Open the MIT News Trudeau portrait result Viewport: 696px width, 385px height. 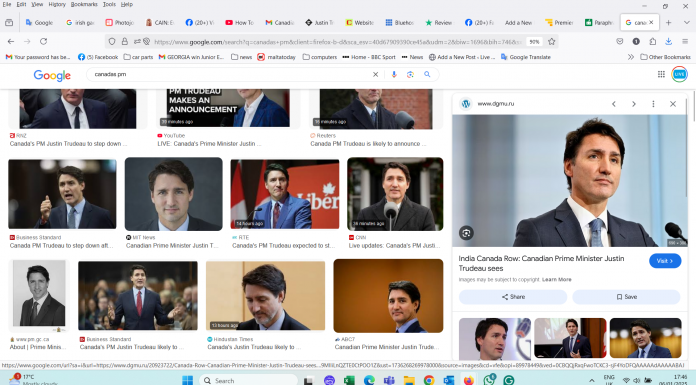(x=174, y=194)
